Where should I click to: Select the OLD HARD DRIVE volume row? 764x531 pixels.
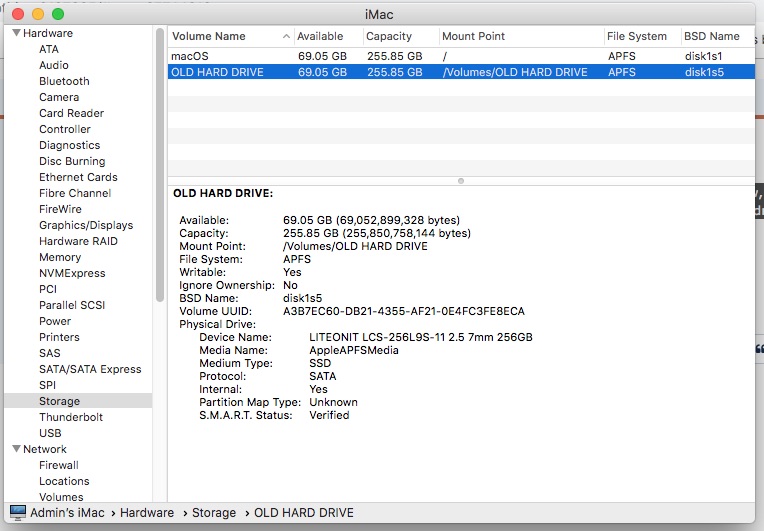[x=461, y=72]
